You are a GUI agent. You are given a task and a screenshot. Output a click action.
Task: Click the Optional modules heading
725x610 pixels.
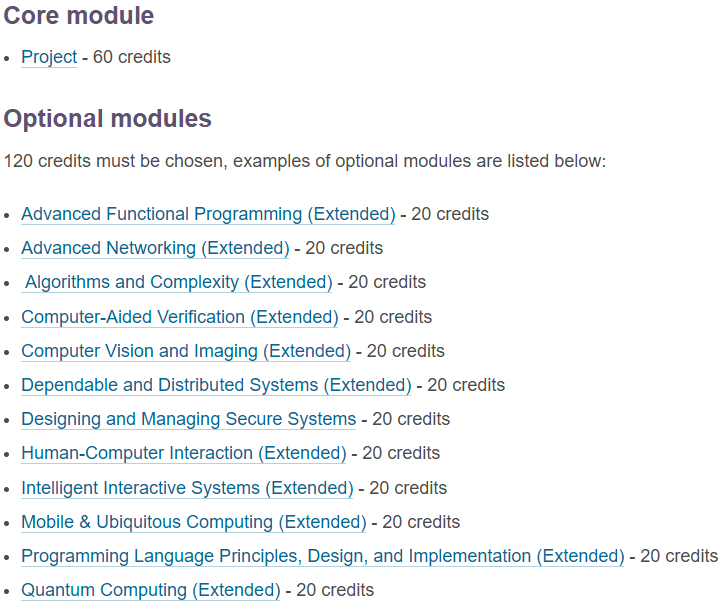107,118
